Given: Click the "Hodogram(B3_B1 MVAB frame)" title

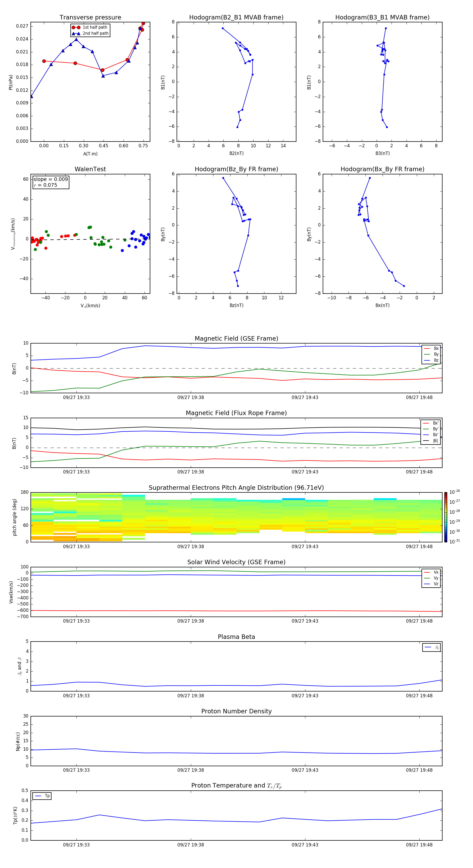Looking at the screenshot, I should point(382,18).
